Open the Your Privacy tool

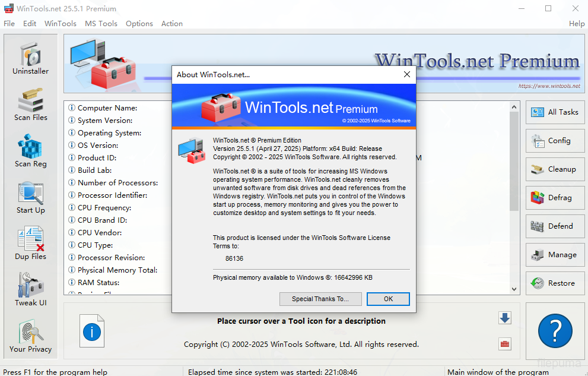coord(31,336)
